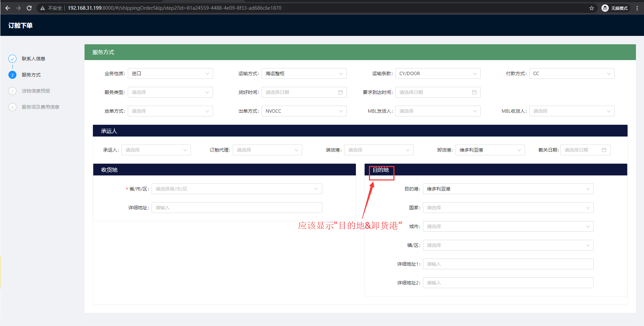Select the 出单方式 NVOCC dropdown
The height and width of the screenshot is (326, 644).
click(x=304, y=111)
